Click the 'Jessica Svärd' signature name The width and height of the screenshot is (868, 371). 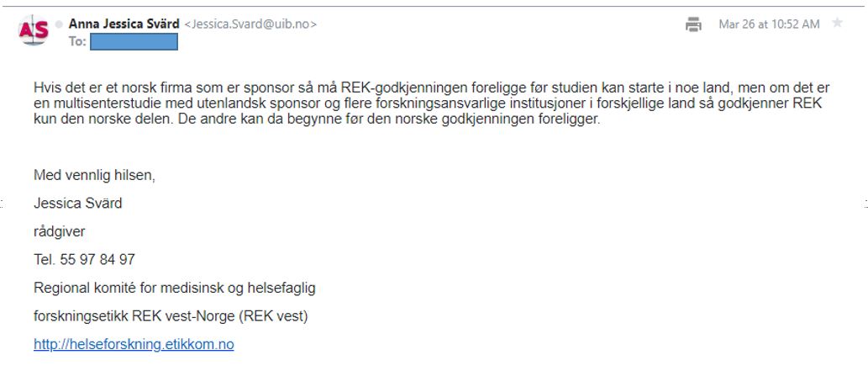[x=78, y=204]
